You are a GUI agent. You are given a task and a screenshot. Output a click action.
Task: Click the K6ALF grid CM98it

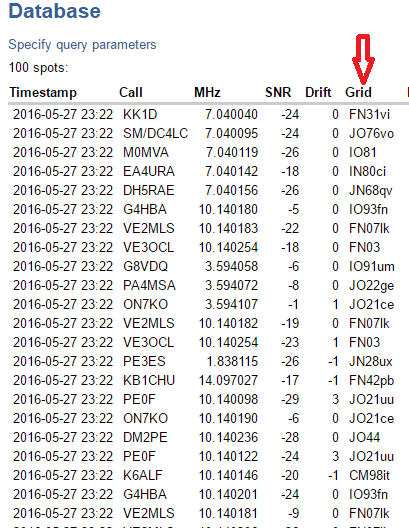369,475
